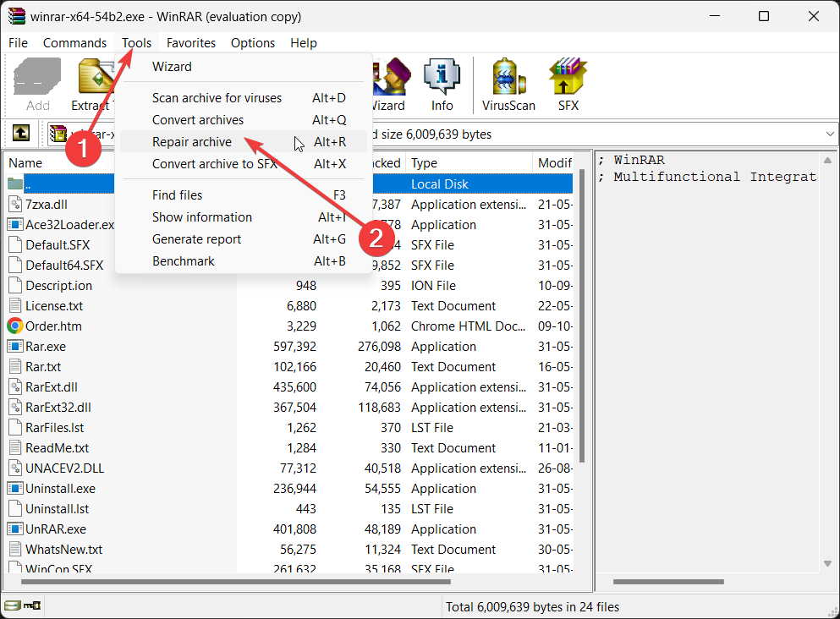Click the WinRAR title bar app icon
Viewport: 840px width, 619px height.
tap(17, 16)
